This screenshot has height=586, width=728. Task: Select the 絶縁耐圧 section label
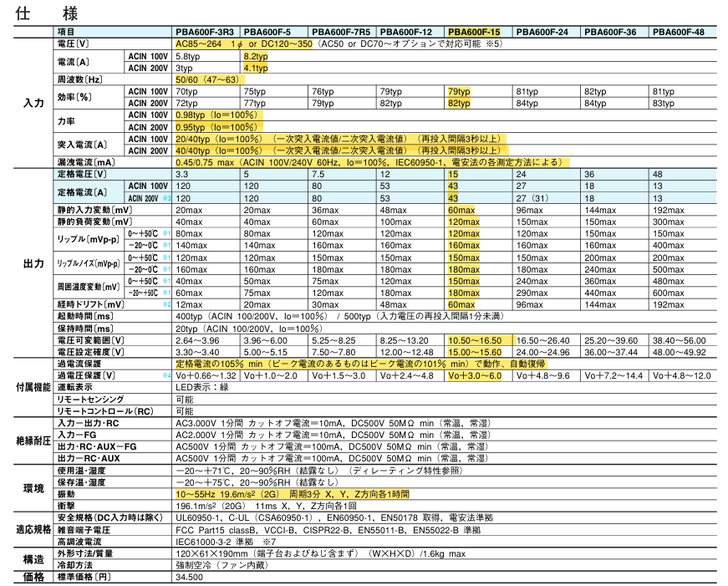tap(33, 441)
